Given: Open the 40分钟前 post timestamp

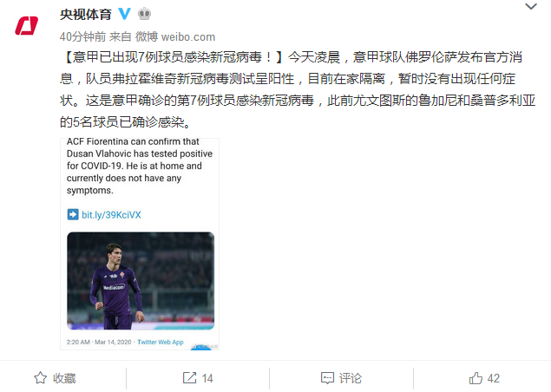Looking at the screenshot, I should coord(82,36).
